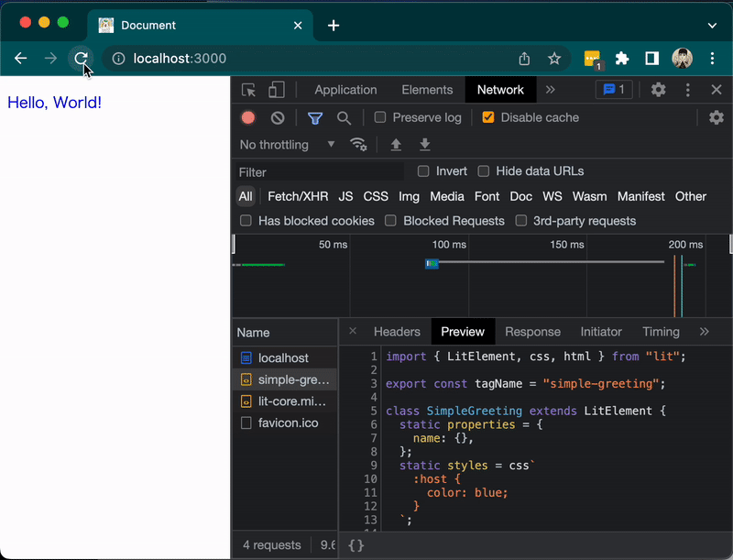Image resolution: width=733 pixels, height=560 pixels.
Task: Disable the cache checkbox
Action: pos(488,117)
